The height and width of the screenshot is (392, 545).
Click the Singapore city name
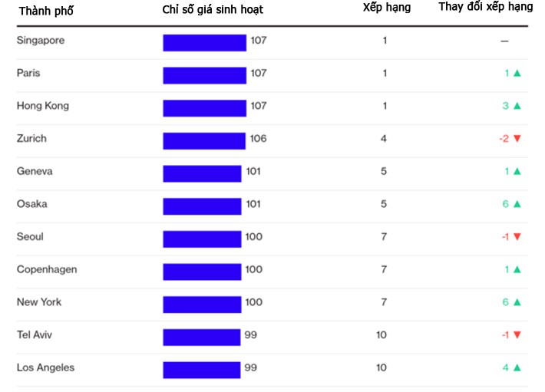point(41,41)
